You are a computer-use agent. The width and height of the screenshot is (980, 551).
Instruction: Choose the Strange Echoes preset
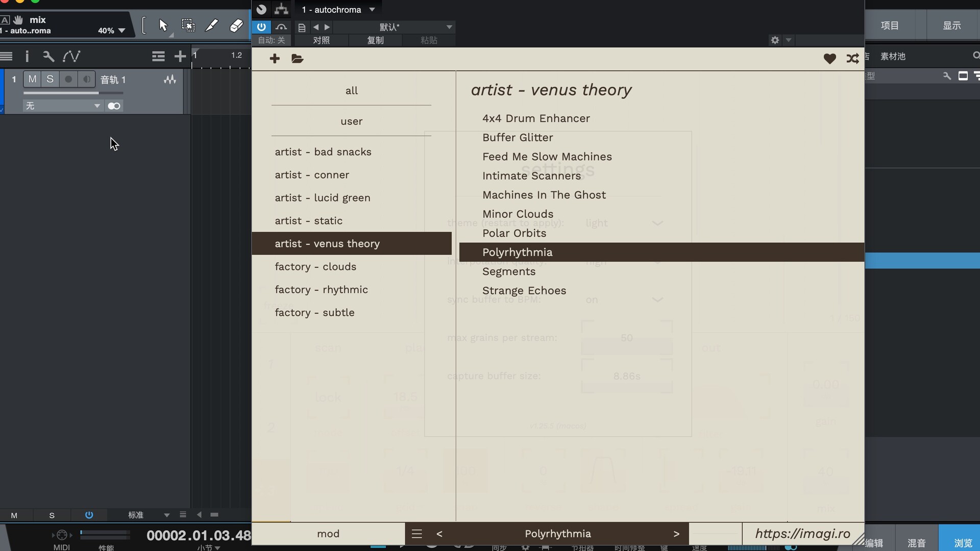click(x=524, y=290)
